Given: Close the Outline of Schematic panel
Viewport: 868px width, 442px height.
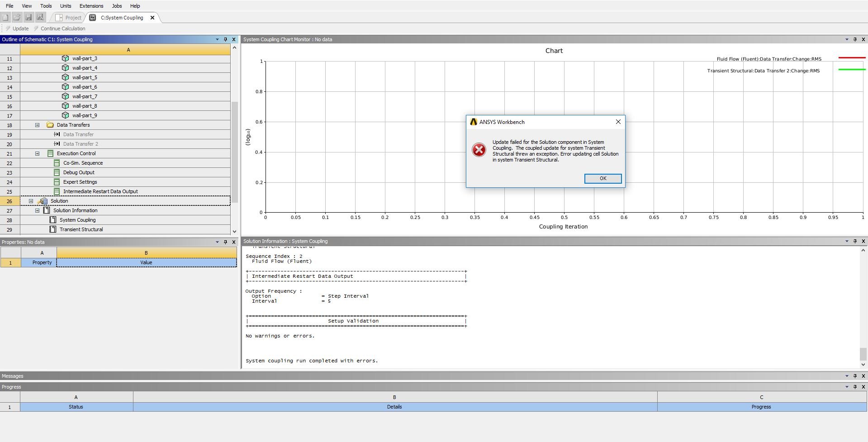Looking at the screenshot, I should [233, 39].
